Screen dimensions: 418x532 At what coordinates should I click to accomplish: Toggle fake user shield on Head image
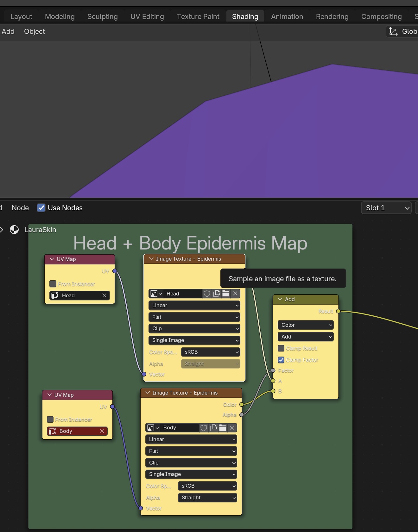click(207, 294)
